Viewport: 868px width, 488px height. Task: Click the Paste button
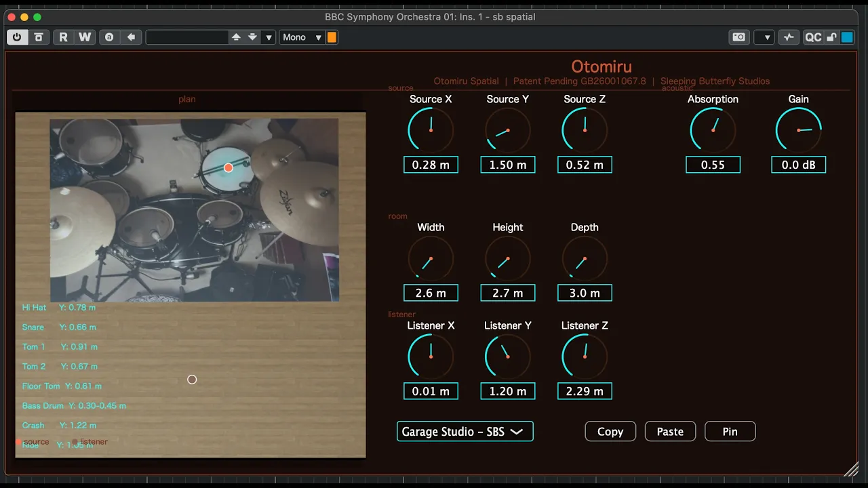point(670,431)
